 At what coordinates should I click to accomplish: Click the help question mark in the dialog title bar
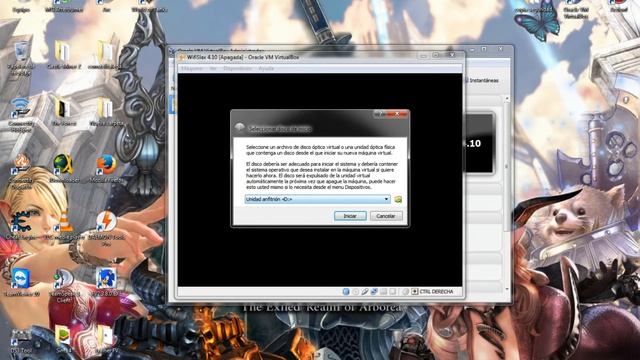click(x=379, y=114)
